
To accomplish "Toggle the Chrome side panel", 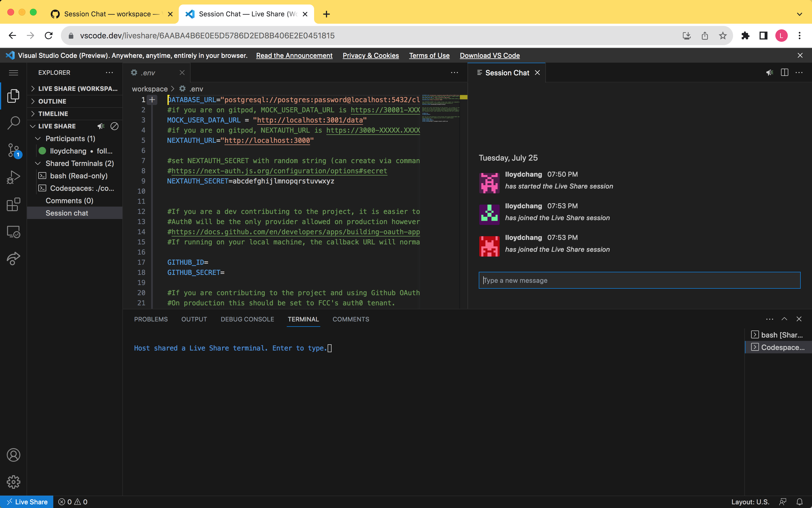I will point(763,36).
